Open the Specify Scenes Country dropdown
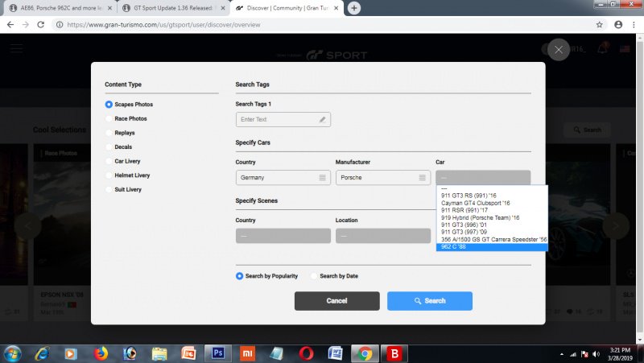 tap(283, 236)
